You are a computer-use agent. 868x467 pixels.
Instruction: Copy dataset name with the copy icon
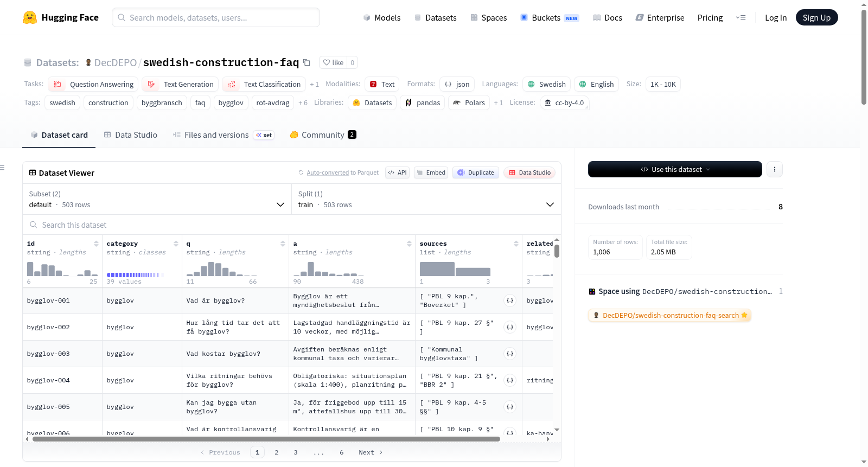(x=307, y=62)
